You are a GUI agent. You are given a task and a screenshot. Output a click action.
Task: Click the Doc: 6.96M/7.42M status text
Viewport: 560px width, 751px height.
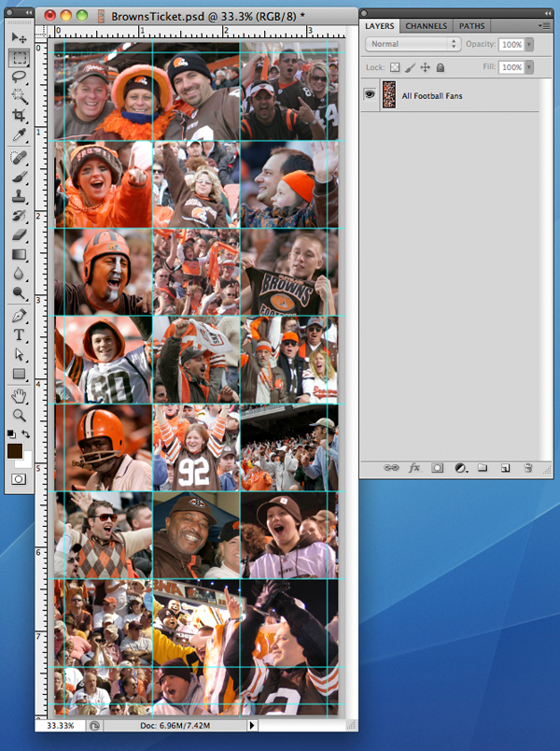point(175,725)
